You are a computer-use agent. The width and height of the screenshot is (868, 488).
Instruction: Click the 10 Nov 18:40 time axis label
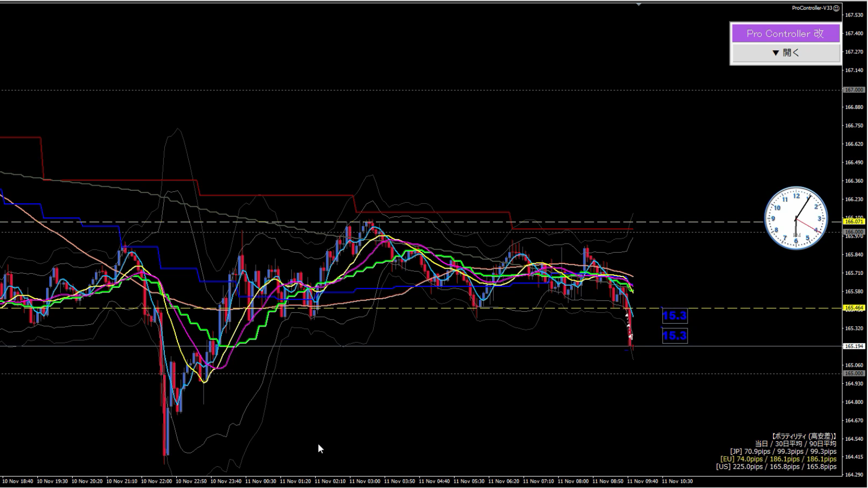pyautogui.click(x=17, y=481)
